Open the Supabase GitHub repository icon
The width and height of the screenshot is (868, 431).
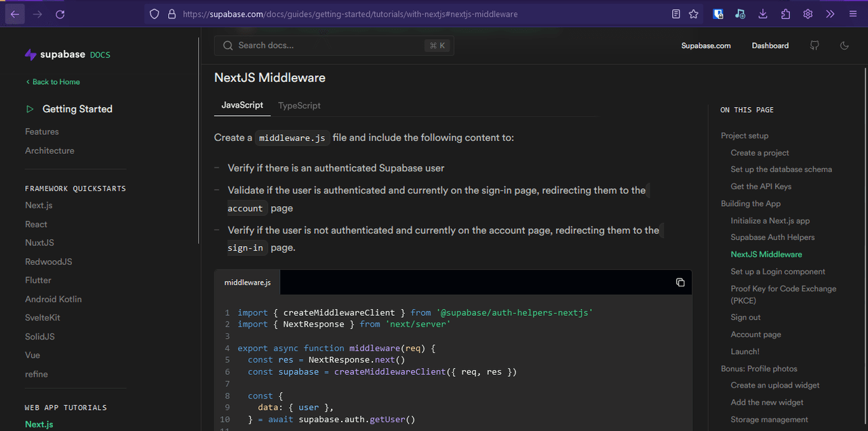[x=814, y=45]
